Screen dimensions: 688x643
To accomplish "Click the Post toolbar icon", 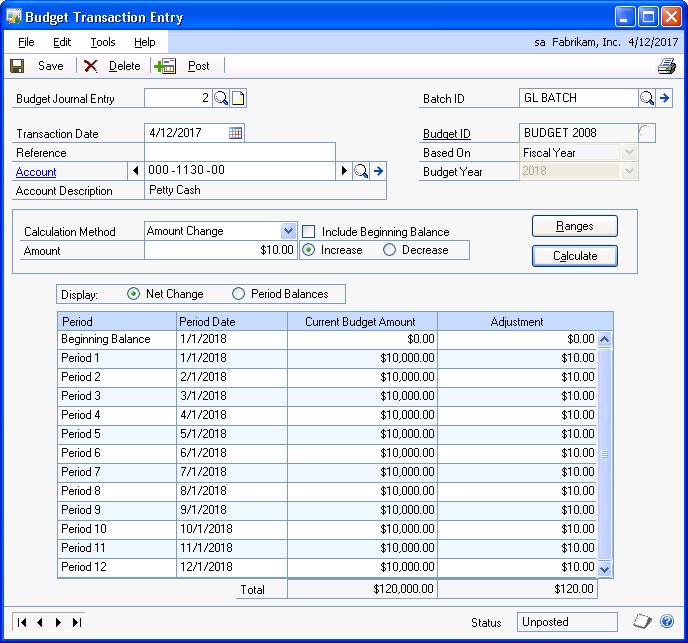I will (x=165, y=66).
